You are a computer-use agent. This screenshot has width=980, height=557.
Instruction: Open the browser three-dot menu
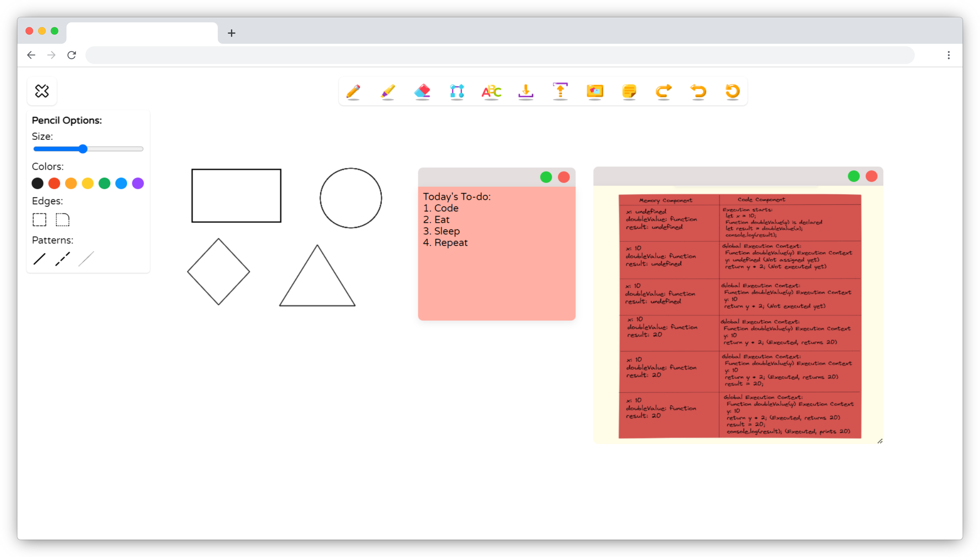click(948, 55)
